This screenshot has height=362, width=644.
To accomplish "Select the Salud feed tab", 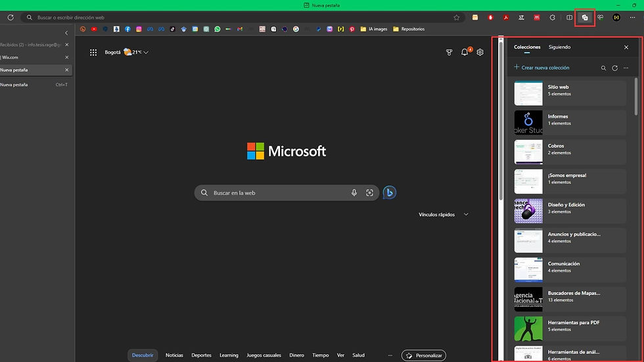I will (358, 355).
